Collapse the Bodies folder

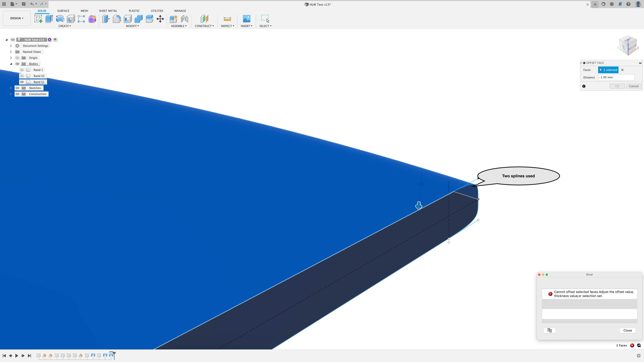11,64
